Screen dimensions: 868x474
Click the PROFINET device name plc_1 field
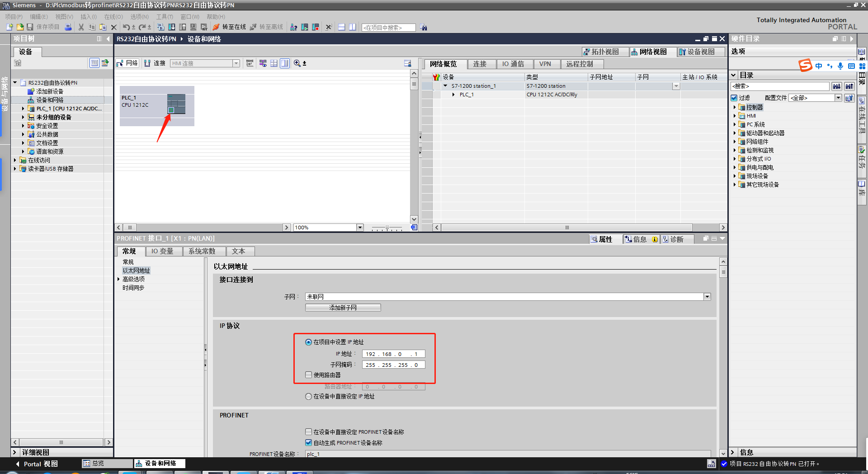tap(508, 454)
